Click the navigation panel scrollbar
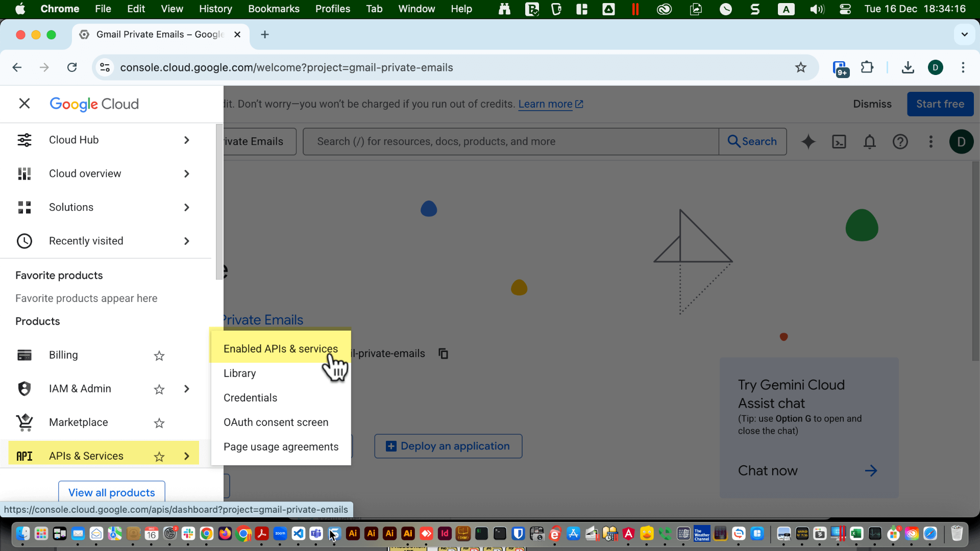 219,202
